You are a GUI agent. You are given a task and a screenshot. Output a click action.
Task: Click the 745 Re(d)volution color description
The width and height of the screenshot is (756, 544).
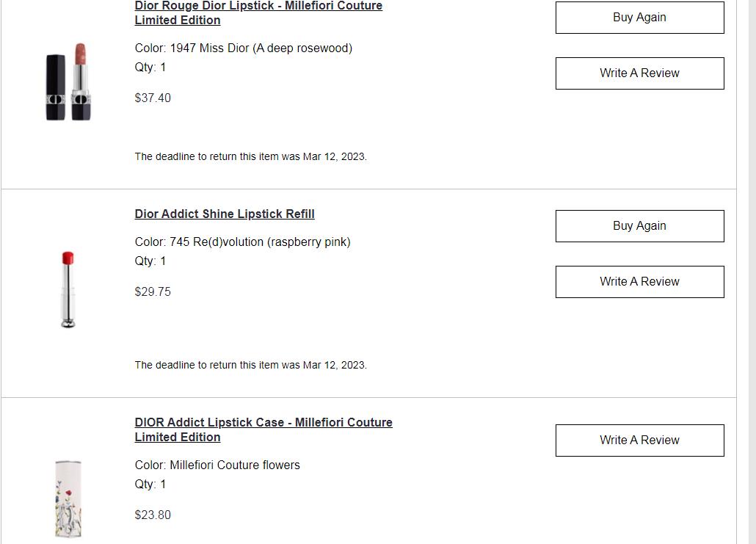[242, 242]
